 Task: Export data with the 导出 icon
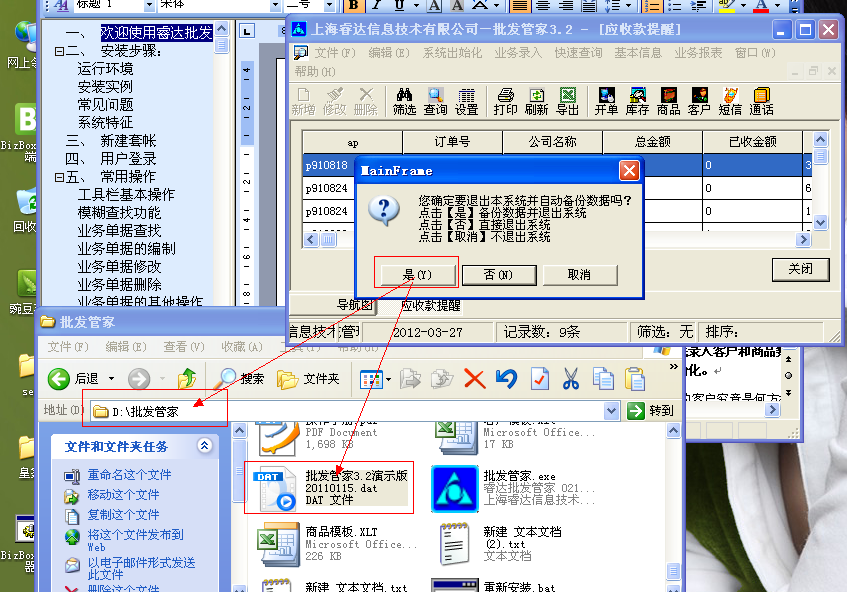(568, 96)
